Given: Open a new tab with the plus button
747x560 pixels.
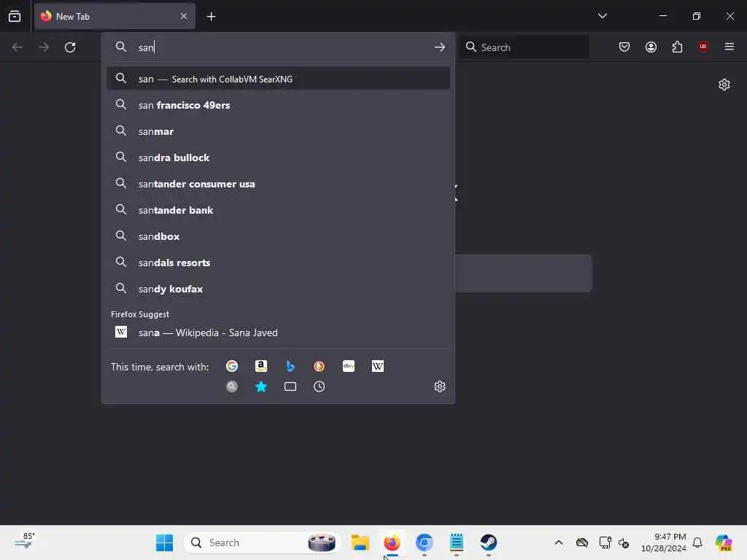Looking at the screenshot, I should [211, 17].
